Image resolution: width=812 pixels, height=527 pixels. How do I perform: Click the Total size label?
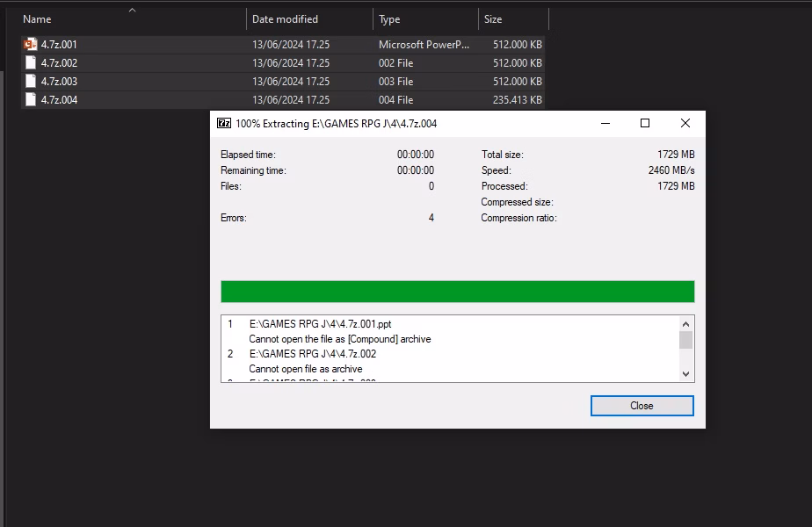[x=503, y=155]
